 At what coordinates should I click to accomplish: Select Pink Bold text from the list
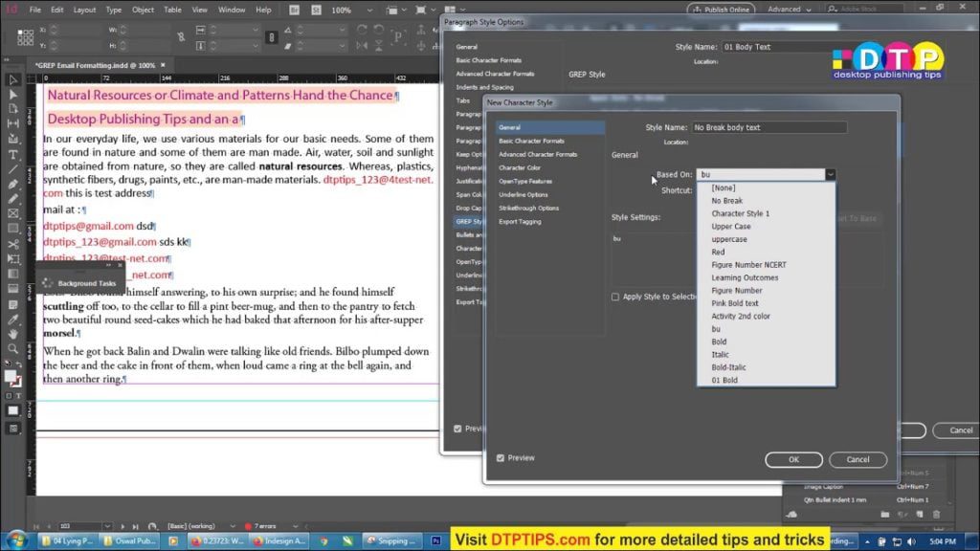point(733,303)
